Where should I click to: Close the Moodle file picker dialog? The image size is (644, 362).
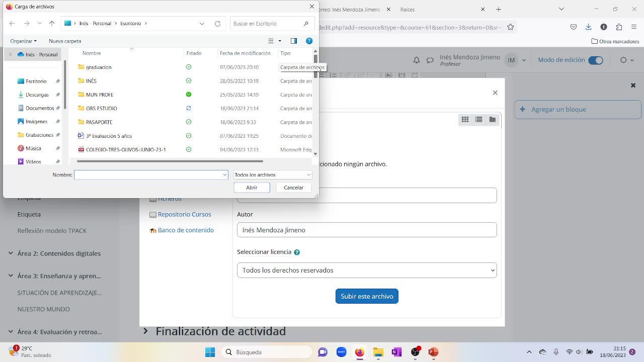[495, 93]
